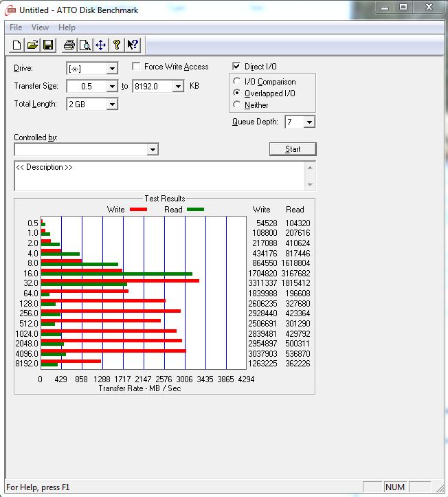Click write value 3037903 in results
The width and height of the screenshot is (448, 497).
pyautogui.click(x=262, y=354)
